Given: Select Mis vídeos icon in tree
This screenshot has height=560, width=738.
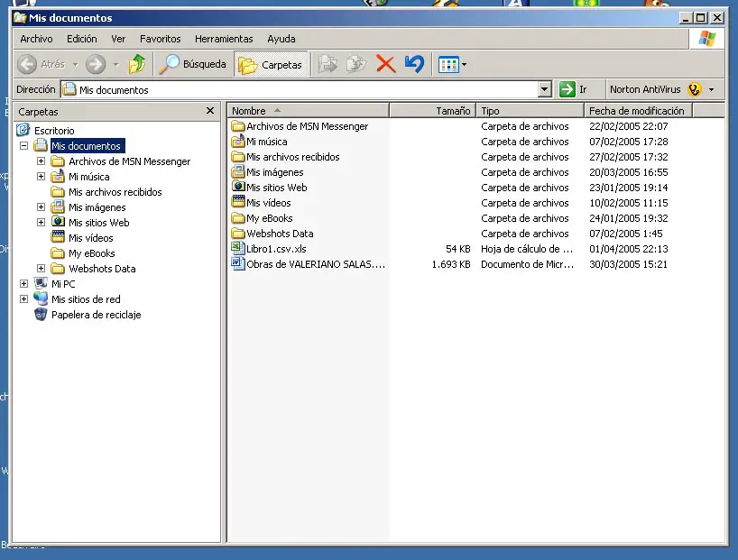Looking at the screenshot, I should point(58,237).
